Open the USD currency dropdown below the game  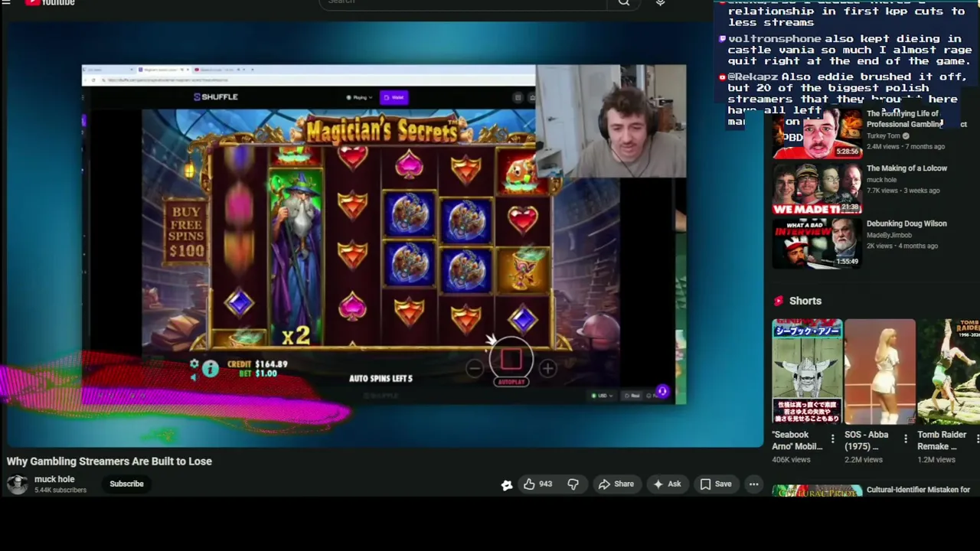point(603,395)
